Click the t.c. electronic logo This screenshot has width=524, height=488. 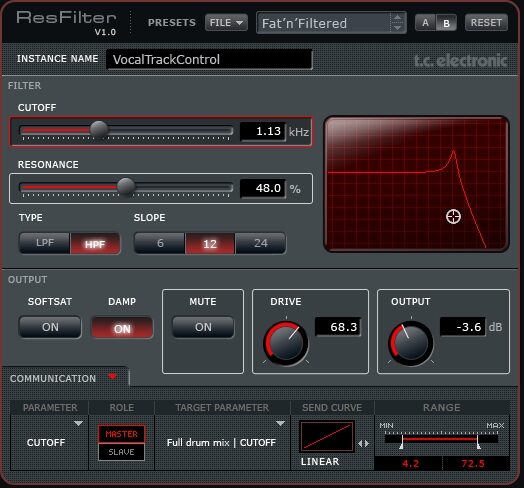pyautogui.click(x=461, y=60)
